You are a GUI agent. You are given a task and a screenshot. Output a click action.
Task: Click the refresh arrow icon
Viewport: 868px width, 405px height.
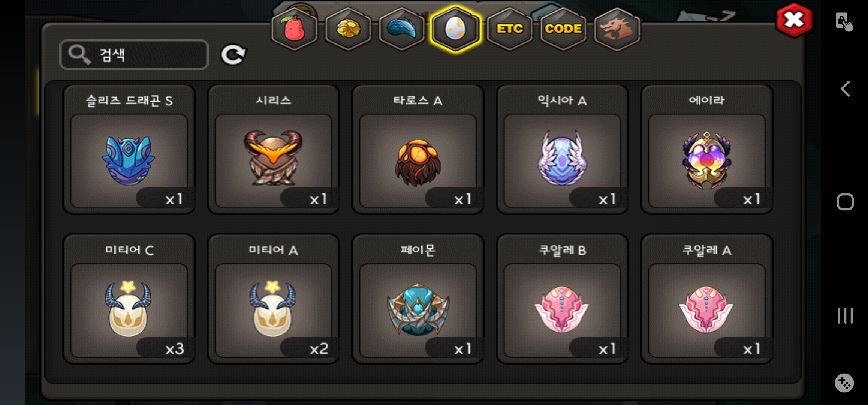[233, 55]
